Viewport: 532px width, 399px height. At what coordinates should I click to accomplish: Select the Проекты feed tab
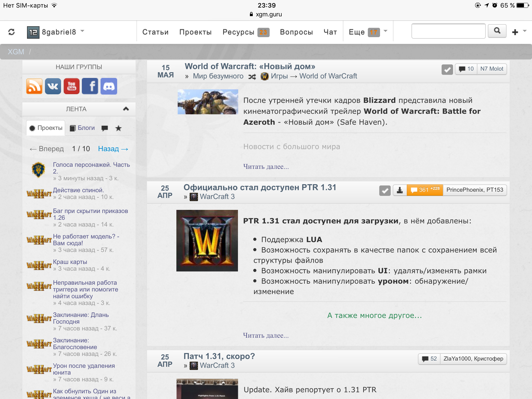click(46, 128)
